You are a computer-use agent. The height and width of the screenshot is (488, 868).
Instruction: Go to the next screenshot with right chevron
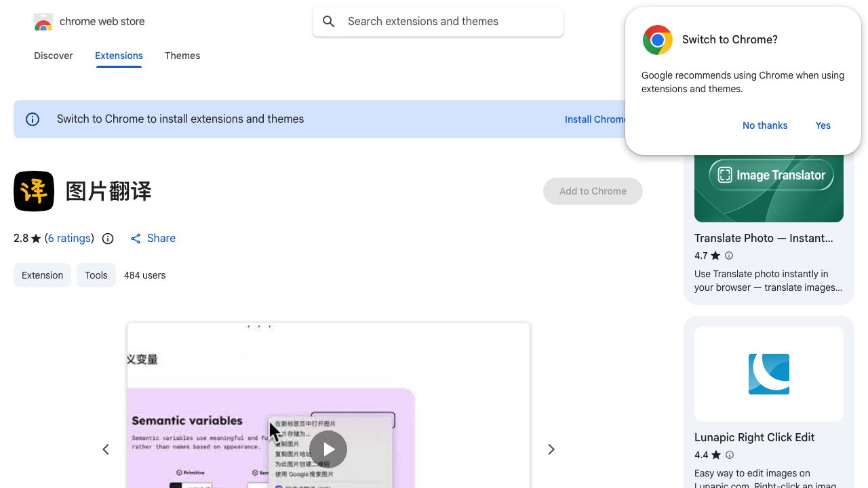(551, 449)
